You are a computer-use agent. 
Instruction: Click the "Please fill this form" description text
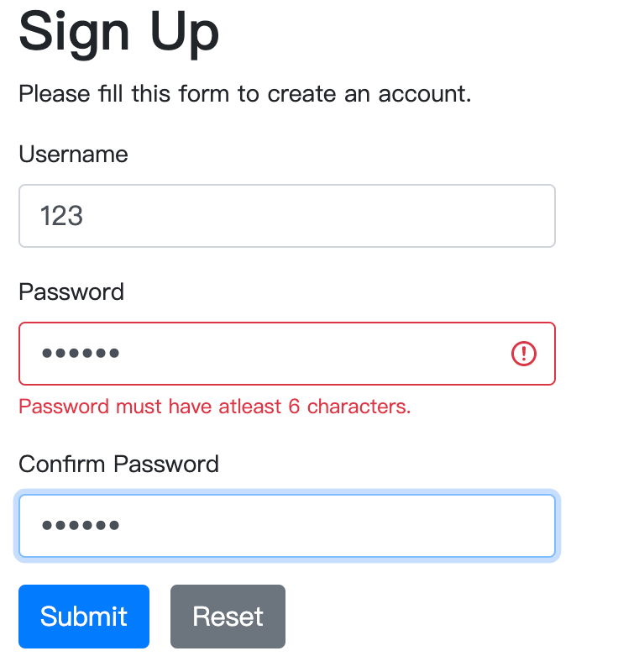click(x=244, y=93)
